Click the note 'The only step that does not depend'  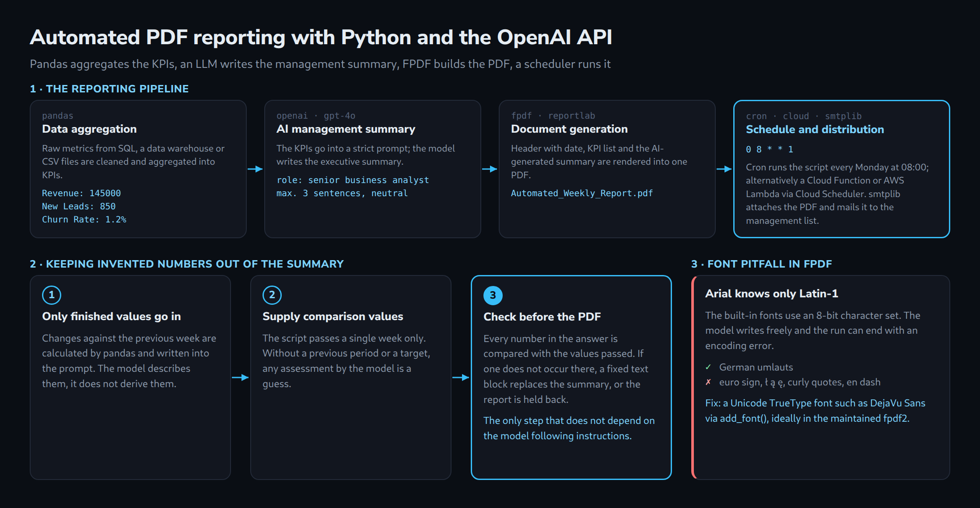(x=569, y=428)
